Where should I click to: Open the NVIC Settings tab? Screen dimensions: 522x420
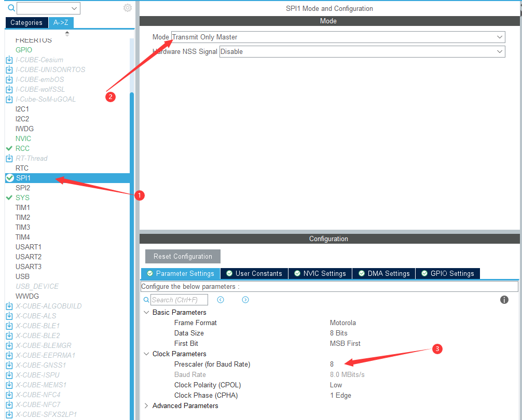pos(320,273)
